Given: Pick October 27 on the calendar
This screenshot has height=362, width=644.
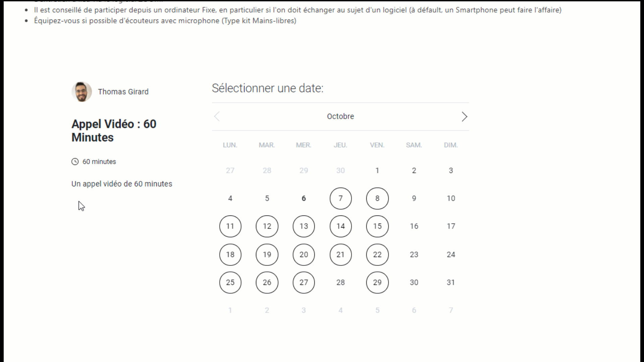Looking at the screenshot, I should 304,282.
